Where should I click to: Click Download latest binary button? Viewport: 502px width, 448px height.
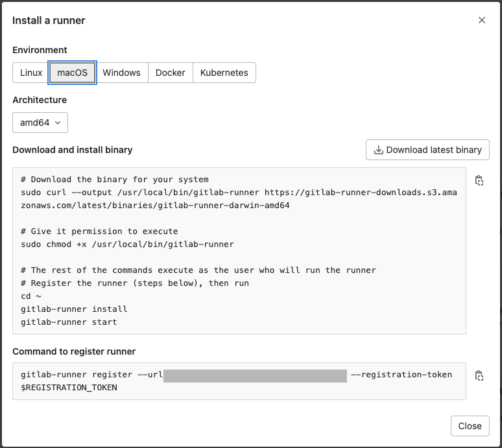click(x=427, y=150)
